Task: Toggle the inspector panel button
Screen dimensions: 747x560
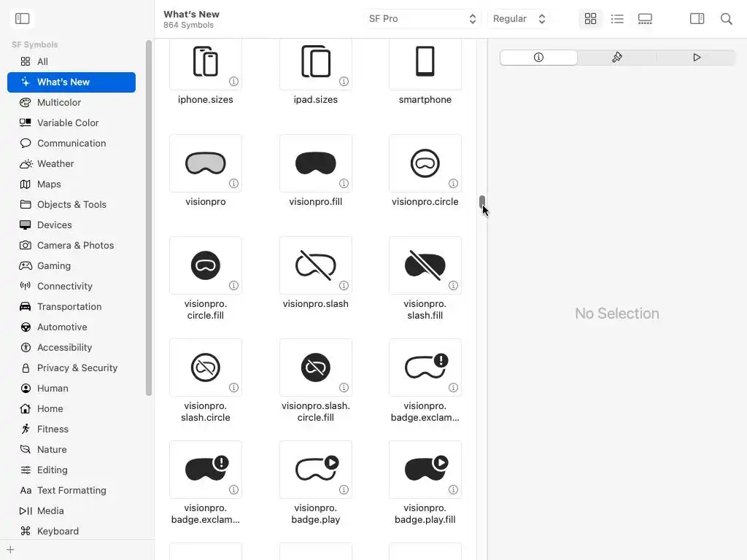Action: tap(697, 18)
